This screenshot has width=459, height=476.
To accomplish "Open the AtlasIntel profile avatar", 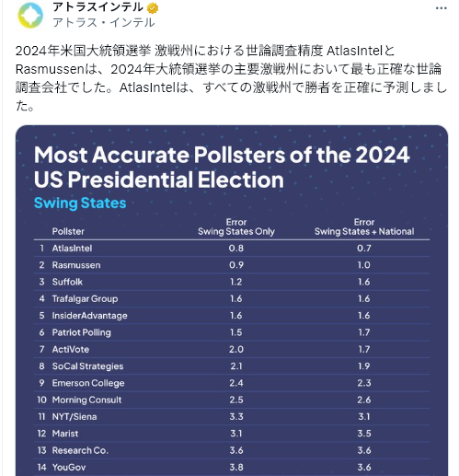I will [30, 16].
